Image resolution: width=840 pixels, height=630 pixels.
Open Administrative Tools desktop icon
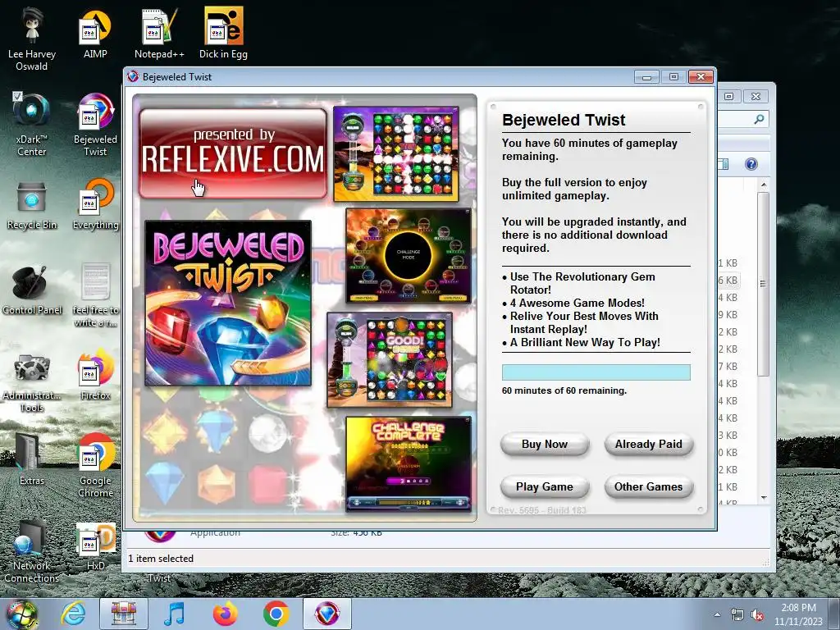(x=32, y=383)
